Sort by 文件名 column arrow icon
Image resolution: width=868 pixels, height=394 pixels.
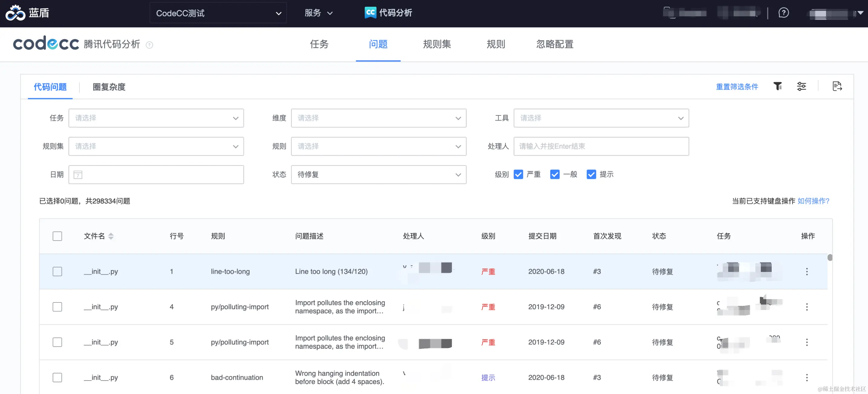click(x=111, y=236)
